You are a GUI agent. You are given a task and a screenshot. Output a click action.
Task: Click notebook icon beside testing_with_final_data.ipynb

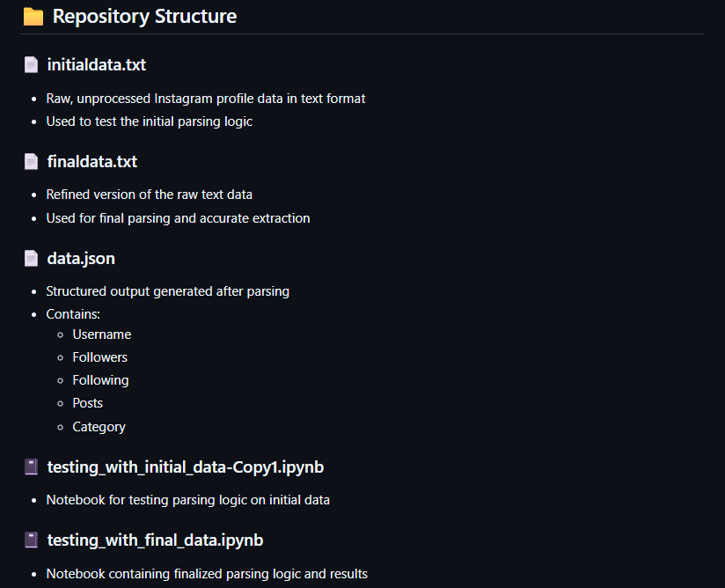(x=32, y=540)
